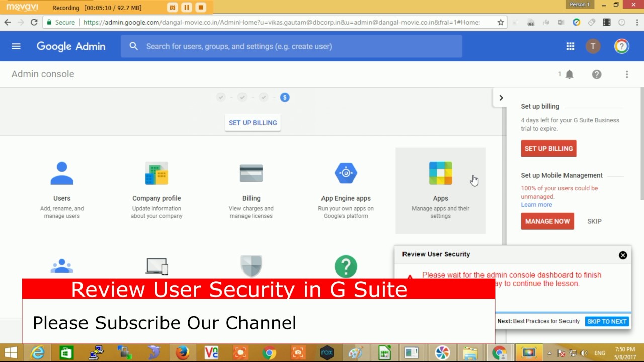Click the search users and groups field

click(x=291, y=46)
